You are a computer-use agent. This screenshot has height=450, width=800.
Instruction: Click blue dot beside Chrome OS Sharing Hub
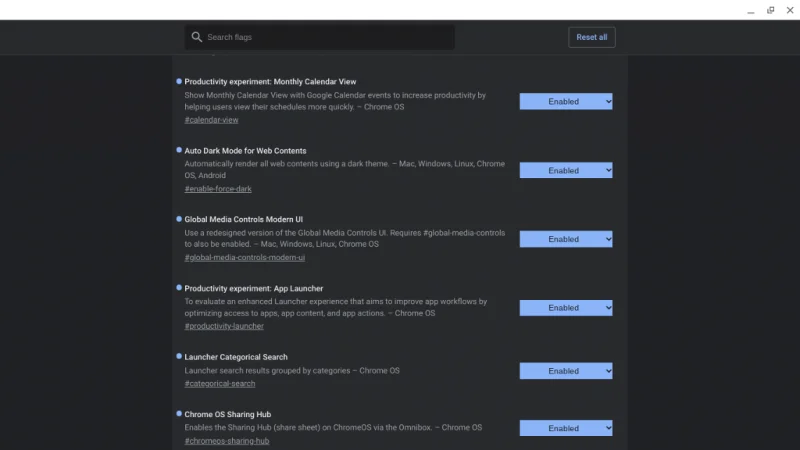(179, 414)
